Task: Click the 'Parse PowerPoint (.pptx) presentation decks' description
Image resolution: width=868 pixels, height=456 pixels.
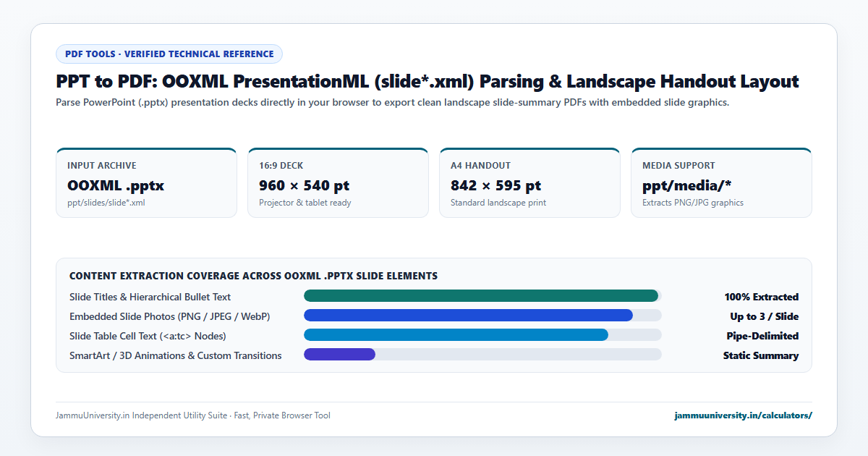Action: (x=392, y=103)
